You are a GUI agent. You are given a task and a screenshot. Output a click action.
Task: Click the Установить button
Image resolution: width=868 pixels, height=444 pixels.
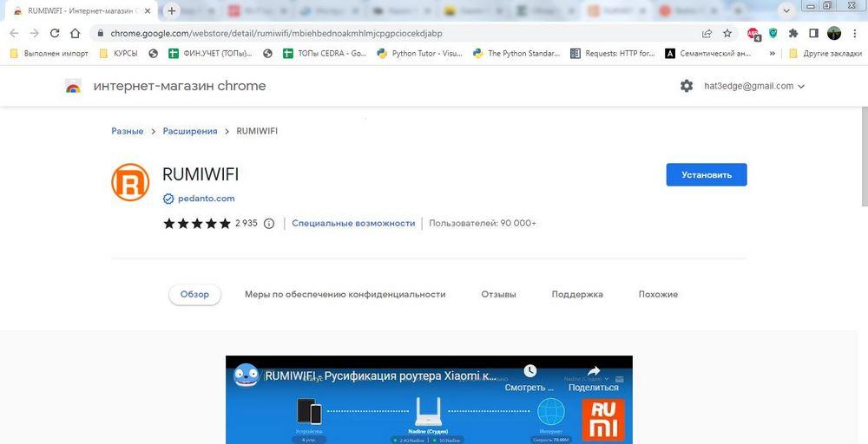coord(707,174)
